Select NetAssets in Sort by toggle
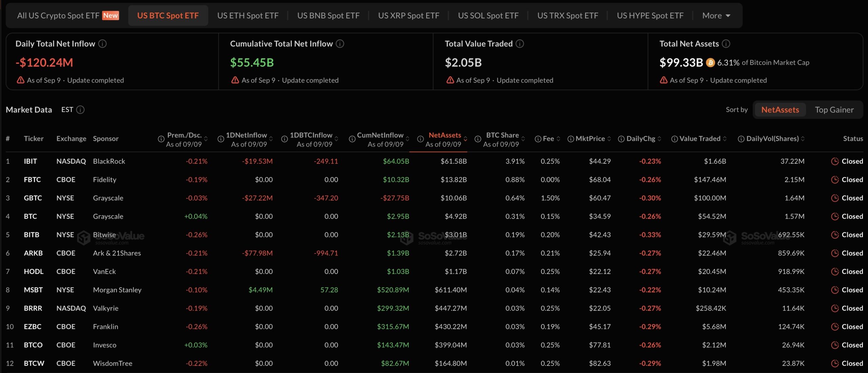 (780, 110)
